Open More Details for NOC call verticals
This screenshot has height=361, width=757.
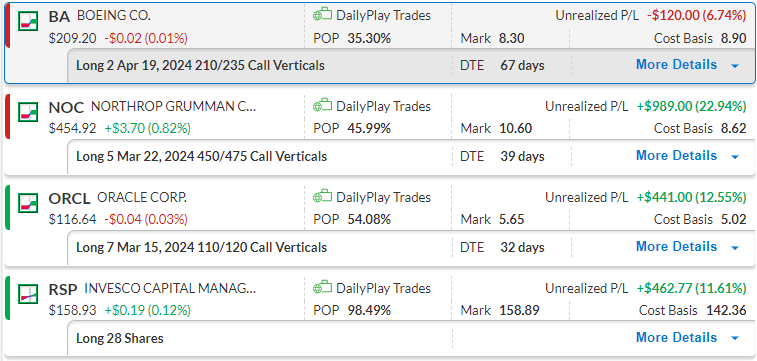pos(676,155)
